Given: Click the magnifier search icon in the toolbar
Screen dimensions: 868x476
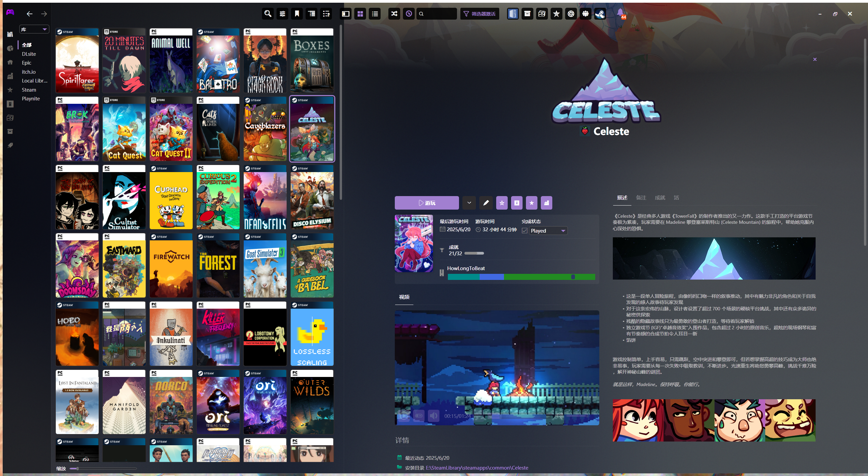Looking at the screenshot, I should (268, 14).
